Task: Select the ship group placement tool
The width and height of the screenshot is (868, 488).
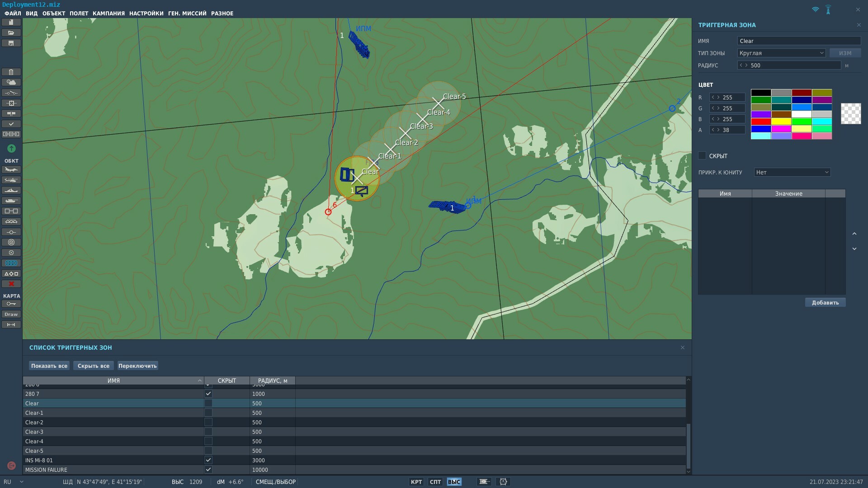Action: pyautogui.click(x=11, y=190)
